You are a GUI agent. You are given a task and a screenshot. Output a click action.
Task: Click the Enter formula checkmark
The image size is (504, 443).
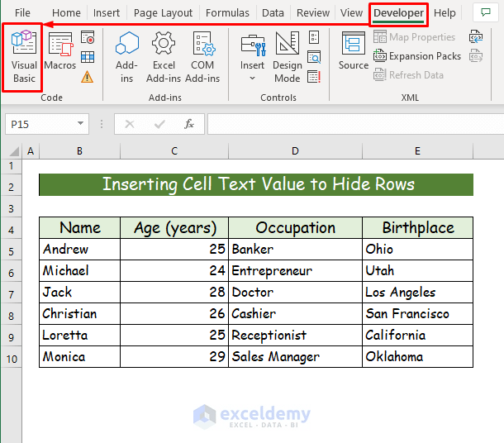159,124
